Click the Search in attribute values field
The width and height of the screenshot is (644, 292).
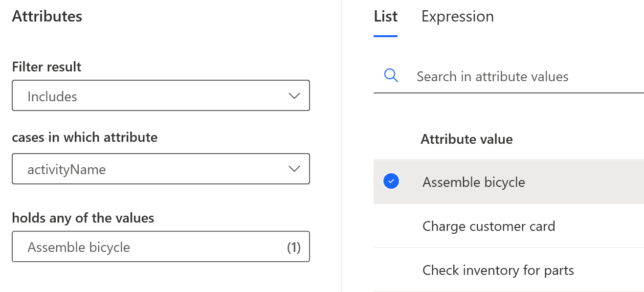492,76
